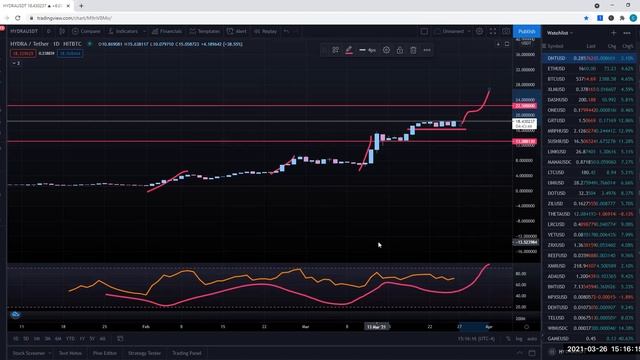
Task: Select DOTUSD in the watchlist
Action: 590,193
